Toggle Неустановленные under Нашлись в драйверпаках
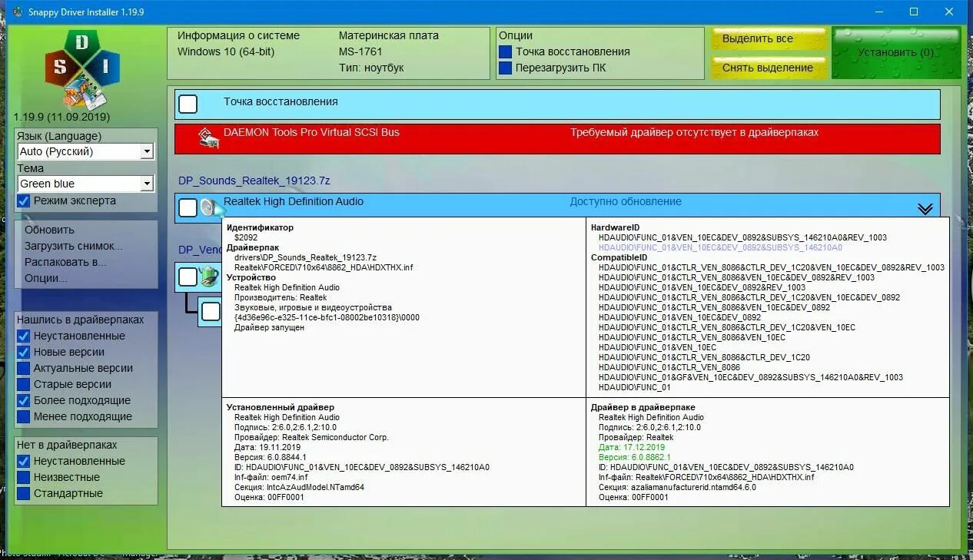973x560 pixels. (x=24, y=336)
